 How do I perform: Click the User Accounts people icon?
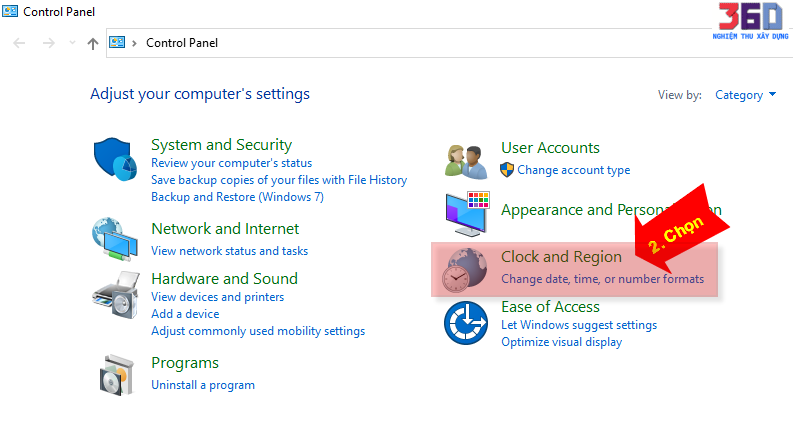[466, 162]
